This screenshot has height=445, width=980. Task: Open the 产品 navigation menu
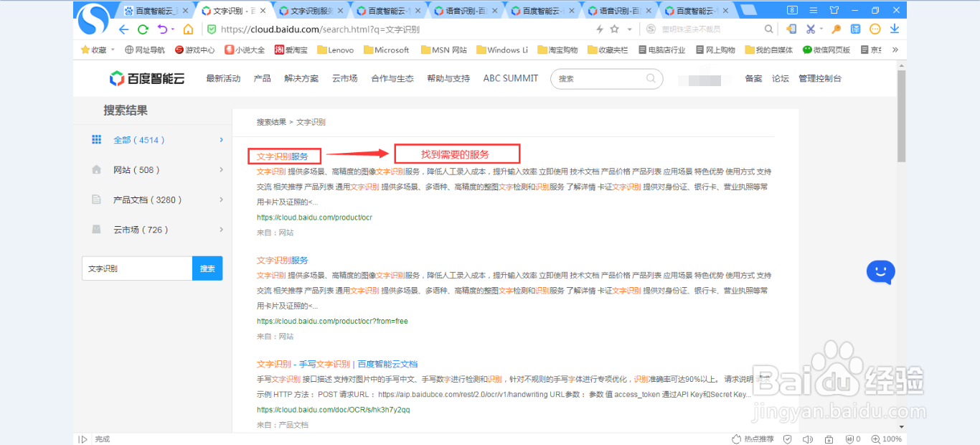point(263,78)
